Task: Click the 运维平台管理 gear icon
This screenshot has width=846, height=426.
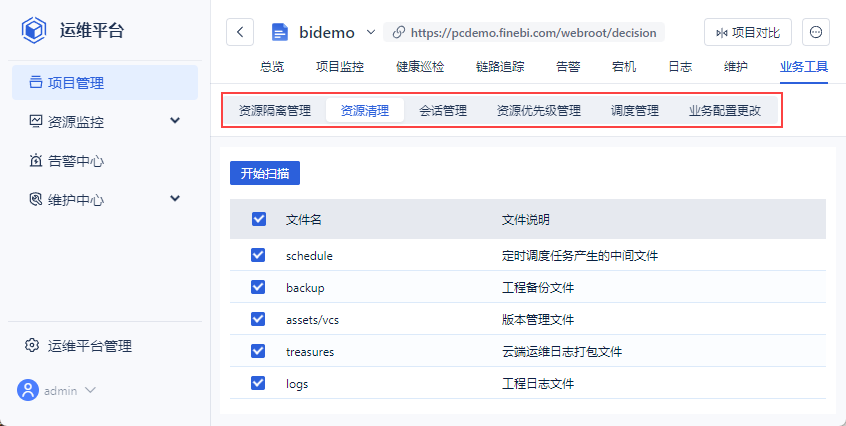Action: (x=32, y=346)
